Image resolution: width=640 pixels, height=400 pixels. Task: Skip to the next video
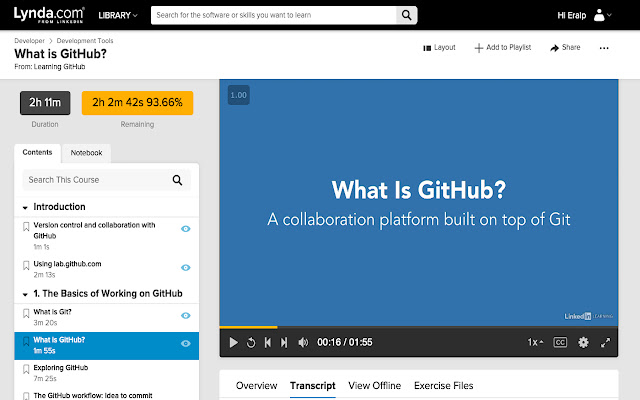coord(284,342)
